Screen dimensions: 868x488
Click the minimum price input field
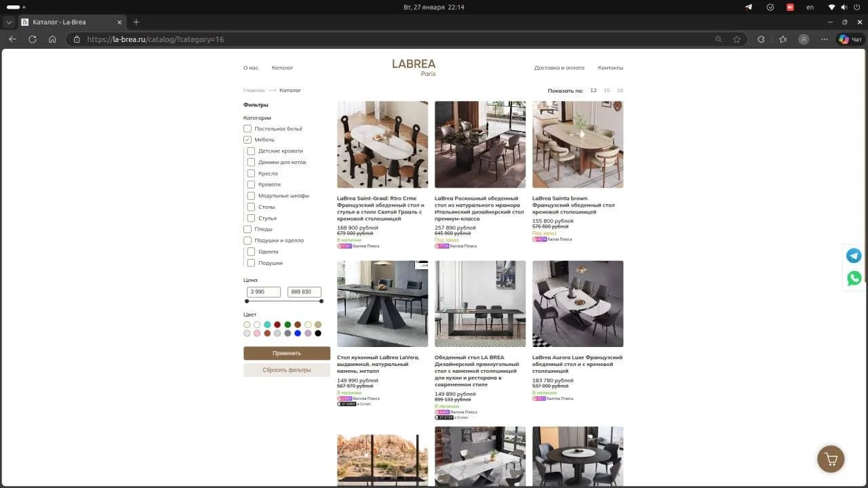click(264, 291)
